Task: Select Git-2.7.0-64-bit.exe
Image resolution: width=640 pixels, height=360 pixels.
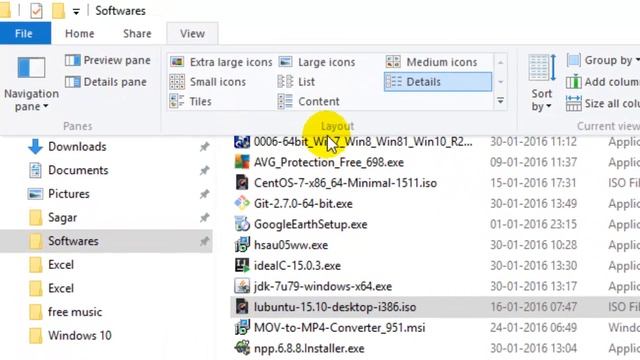Action: click(x=303, y=204)
